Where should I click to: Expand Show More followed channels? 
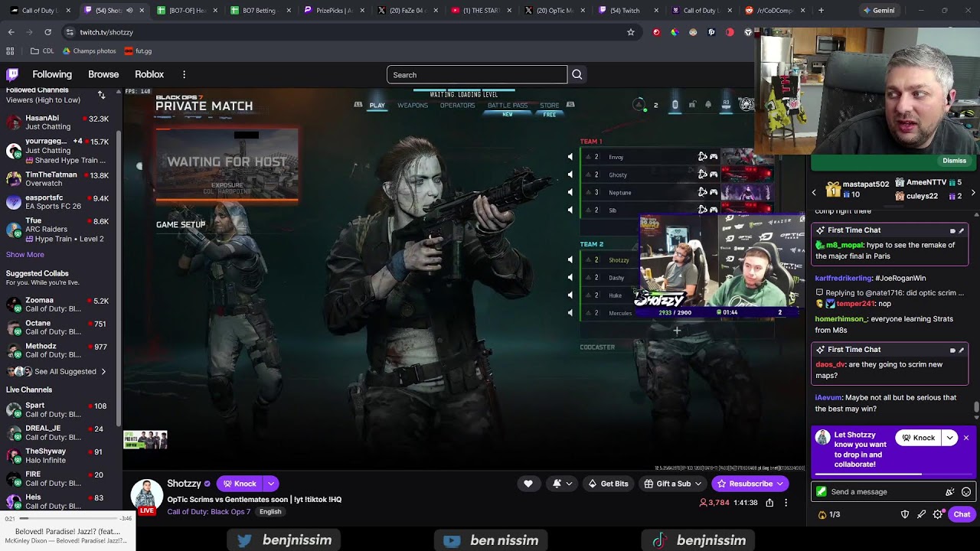click(25, 254)
